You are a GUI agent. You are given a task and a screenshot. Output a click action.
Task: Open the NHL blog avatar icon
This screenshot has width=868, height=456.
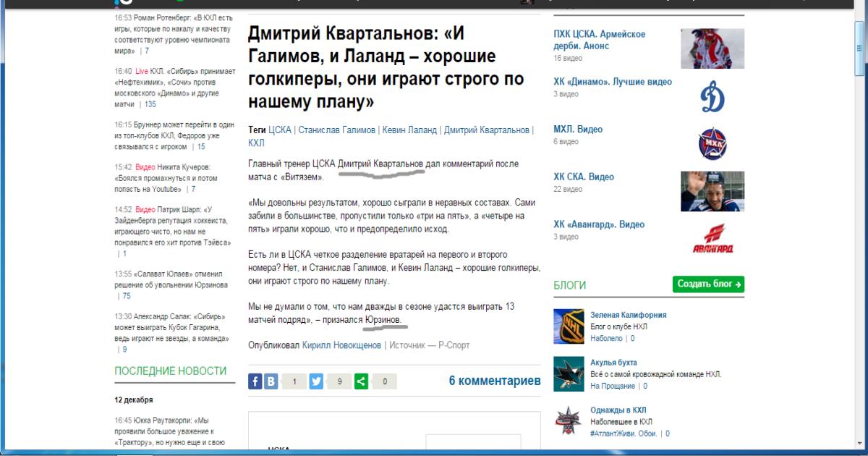tap(569, 326)
